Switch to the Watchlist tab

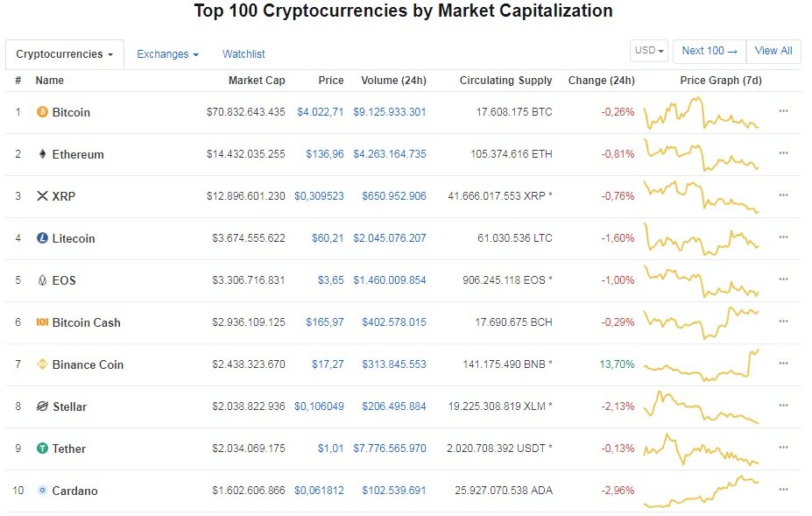(x=244, y=54)
